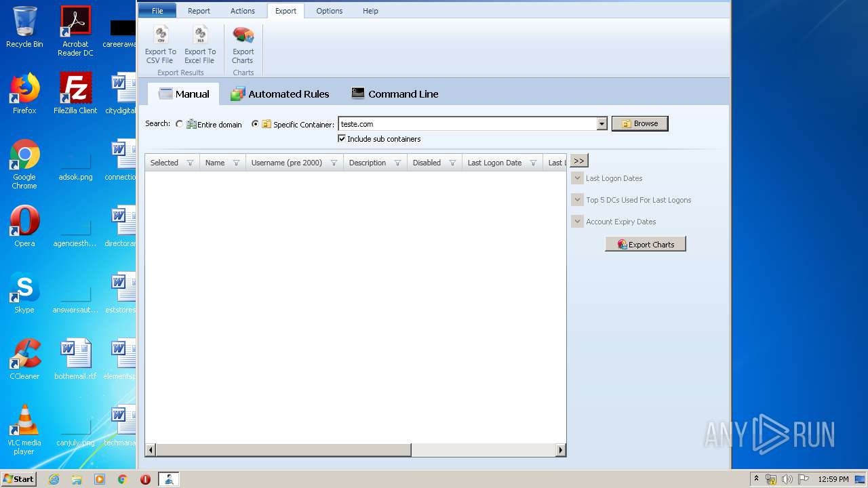868x488 pixels.
Task: Select Entire domain radio button
Action: (x=179, y=124)
